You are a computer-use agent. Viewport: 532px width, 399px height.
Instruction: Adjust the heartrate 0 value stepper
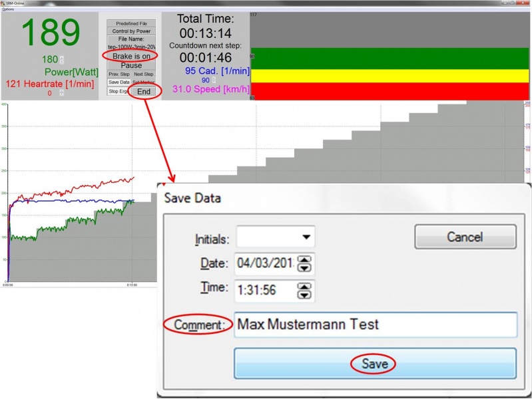[x=62, y=93]
